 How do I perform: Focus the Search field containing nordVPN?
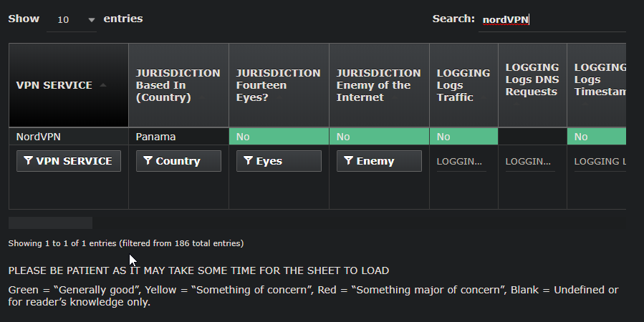click(552, 20)
